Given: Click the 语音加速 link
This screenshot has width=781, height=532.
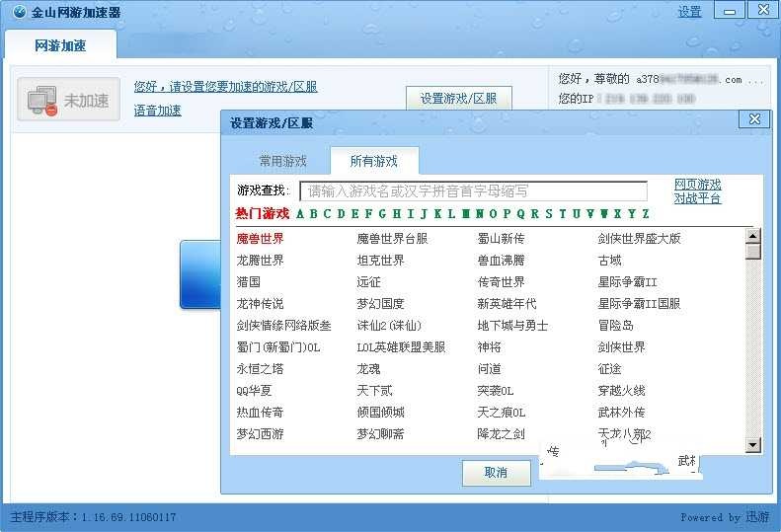Looking at the screenshot, I should point(157,111).
